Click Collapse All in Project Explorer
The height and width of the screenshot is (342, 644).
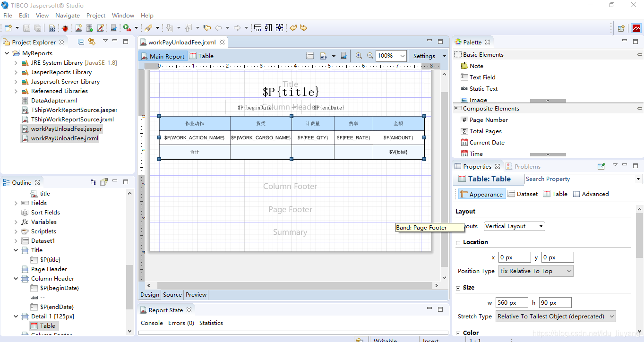pyautogui.click(x=81, y=42)
